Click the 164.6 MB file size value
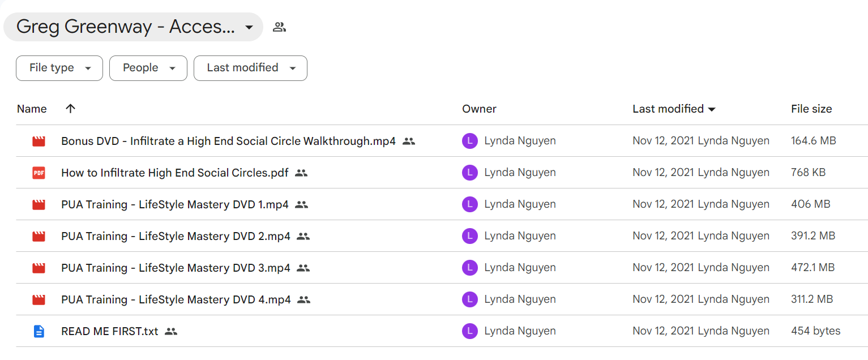The width and height of the screenshot is (868, 360). (x=814, y=142)
